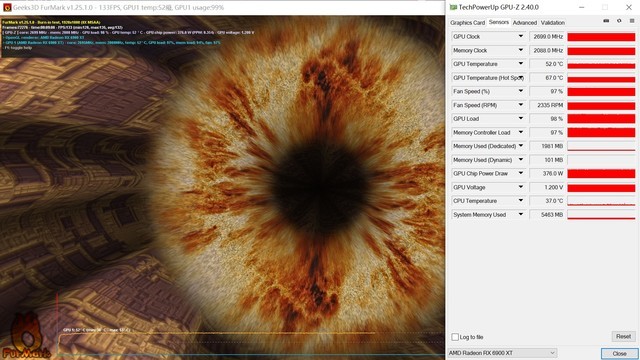Click the 1.200 V GPU Voltage value
640x360 pixels.
(x=547, y=187)
